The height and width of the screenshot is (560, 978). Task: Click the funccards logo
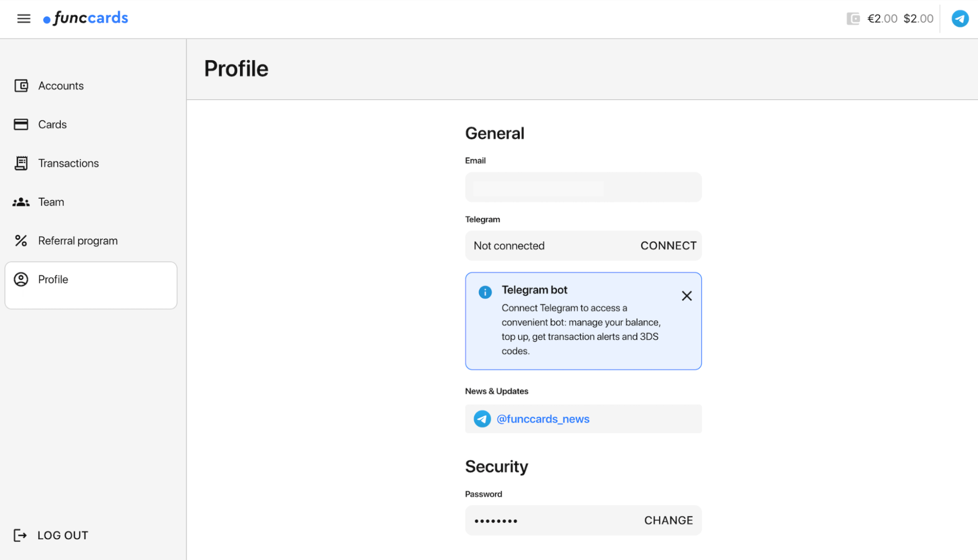[86, 19]
